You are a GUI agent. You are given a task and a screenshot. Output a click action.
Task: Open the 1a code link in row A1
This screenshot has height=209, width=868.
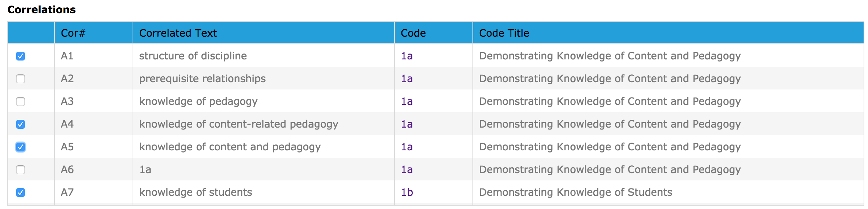407,56
